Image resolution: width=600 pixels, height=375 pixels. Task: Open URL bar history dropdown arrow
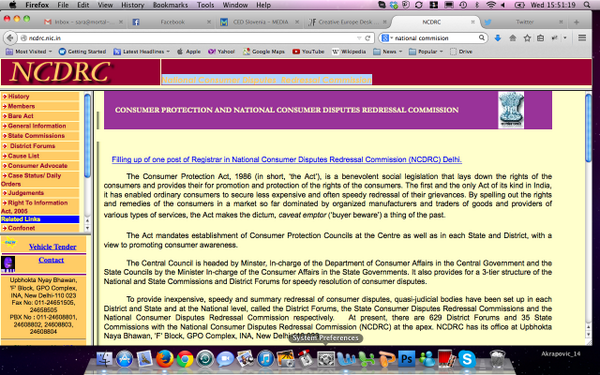pyautogui.click(x=359, y=38)
